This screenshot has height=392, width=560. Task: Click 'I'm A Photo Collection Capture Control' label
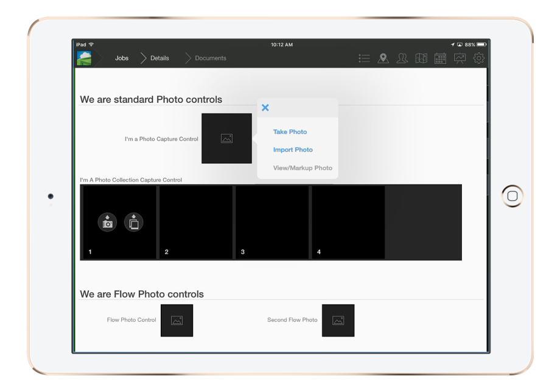pos(131,180)
